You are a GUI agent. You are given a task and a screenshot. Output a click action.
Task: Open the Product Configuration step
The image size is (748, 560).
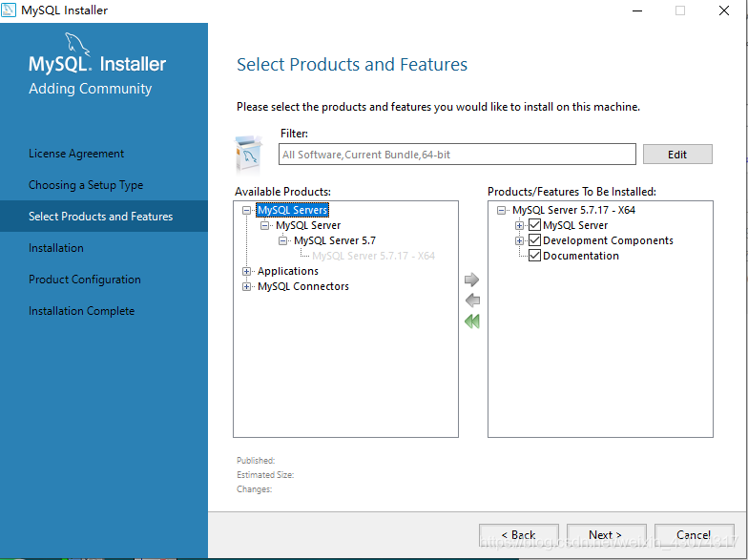(x=84, y=280)
